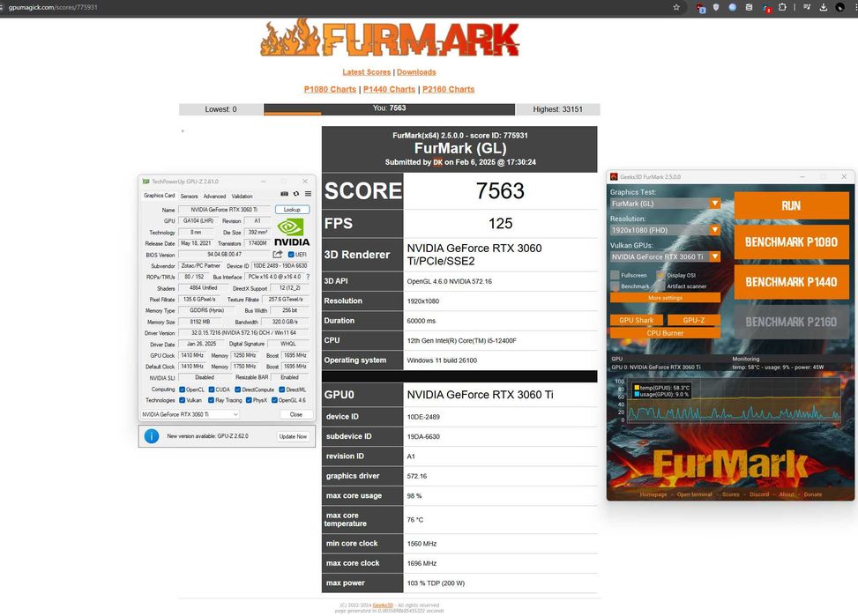Screen dimensions: 858x616
Task: Toggle the DirectML checkbox
Action: pos(282,390)
